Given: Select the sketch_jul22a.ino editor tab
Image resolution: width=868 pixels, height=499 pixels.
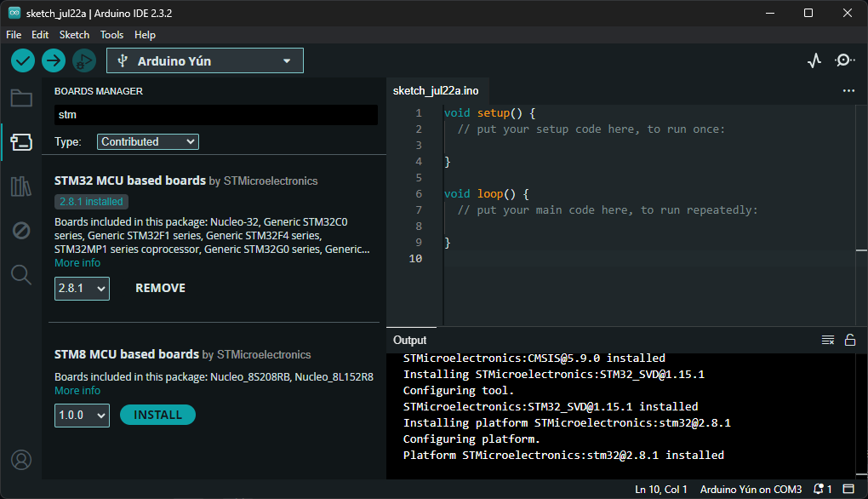Looking at the screenshot, I should point(436,90).
